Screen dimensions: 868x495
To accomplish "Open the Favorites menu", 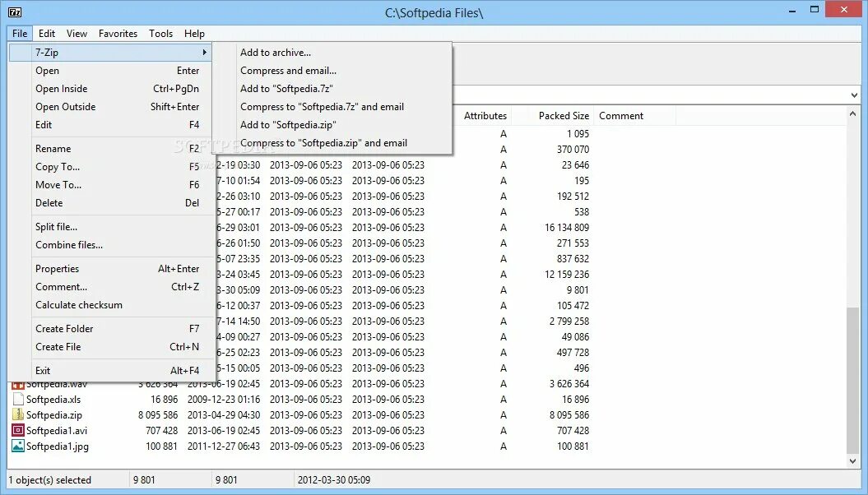I will [x=118, y=33].
